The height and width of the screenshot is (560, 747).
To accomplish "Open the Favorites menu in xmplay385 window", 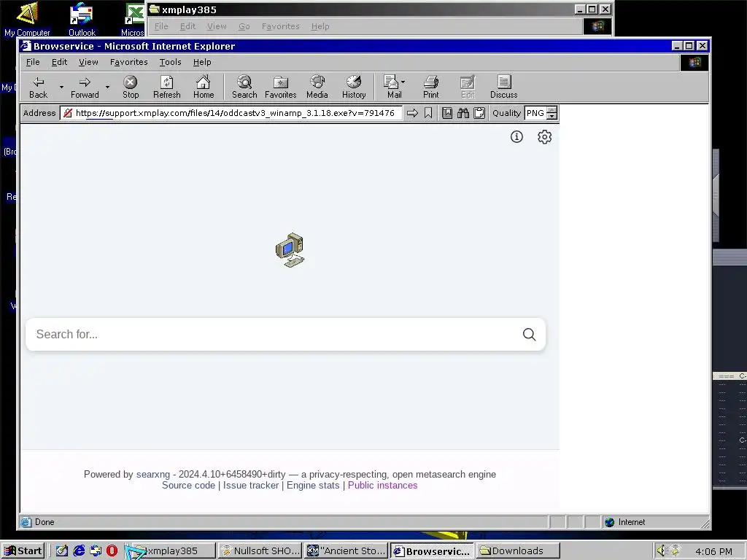I will point(281,26).
